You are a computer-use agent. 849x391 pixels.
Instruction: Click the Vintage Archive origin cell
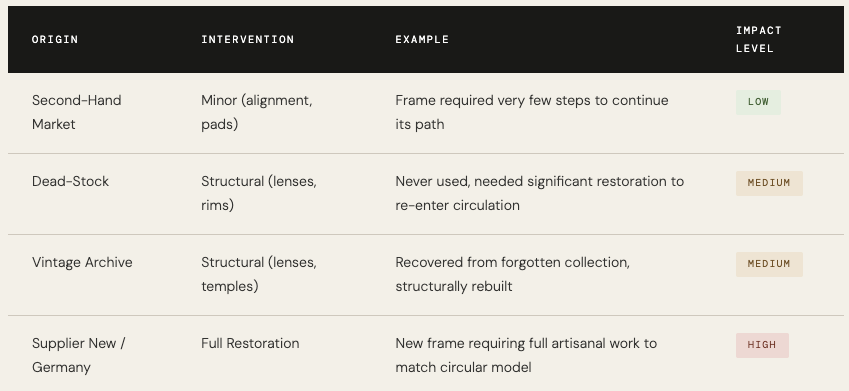coord(82,262)
